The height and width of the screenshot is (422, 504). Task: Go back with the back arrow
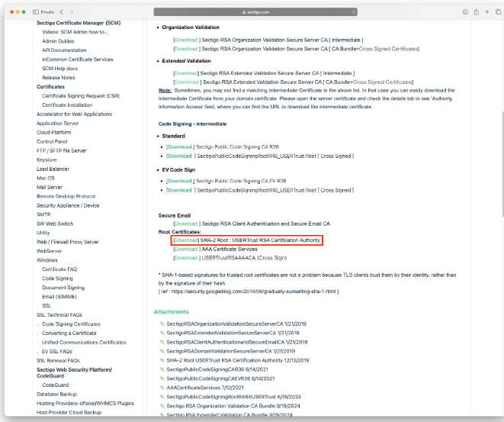(62, 12)
